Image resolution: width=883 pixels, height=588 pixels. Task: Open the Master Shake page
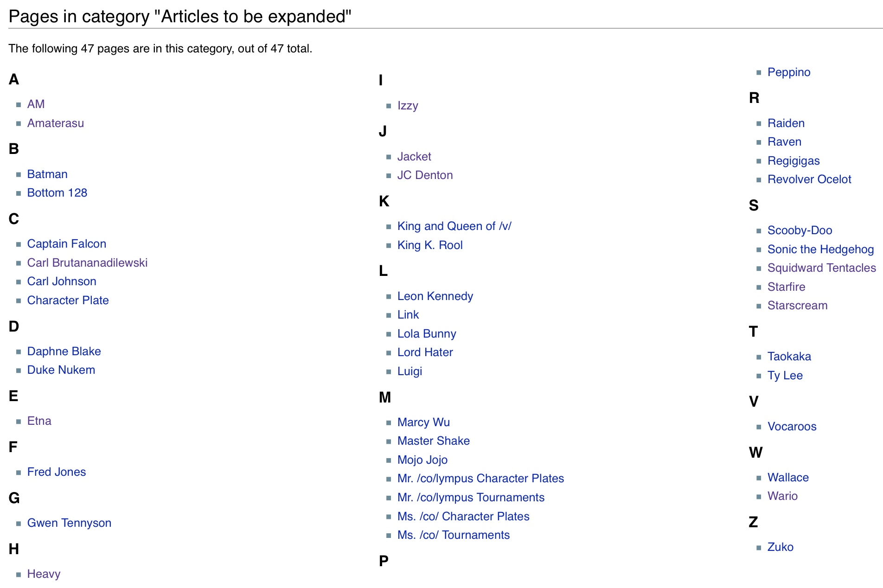pyautogui.click(x=433, y=441)
